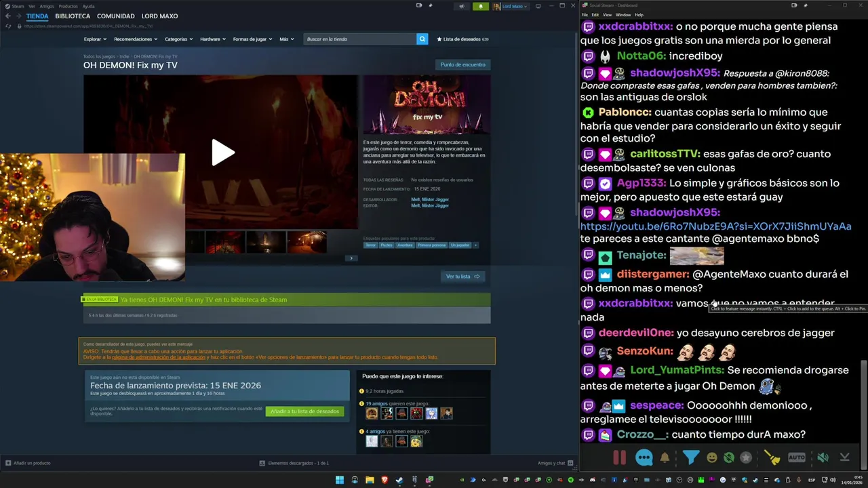Click the gray star featured icon
Image resolution: width=868 pixels, height=488 pixels.
[746, 457]
